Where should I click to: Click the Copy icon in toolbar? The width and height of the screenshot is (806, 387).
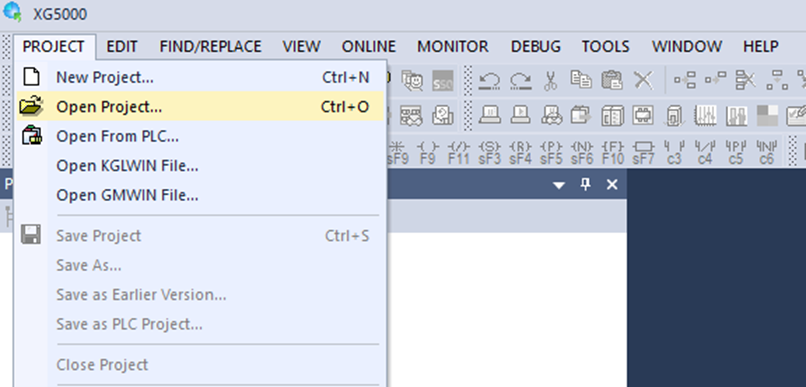tap(581, 80)
